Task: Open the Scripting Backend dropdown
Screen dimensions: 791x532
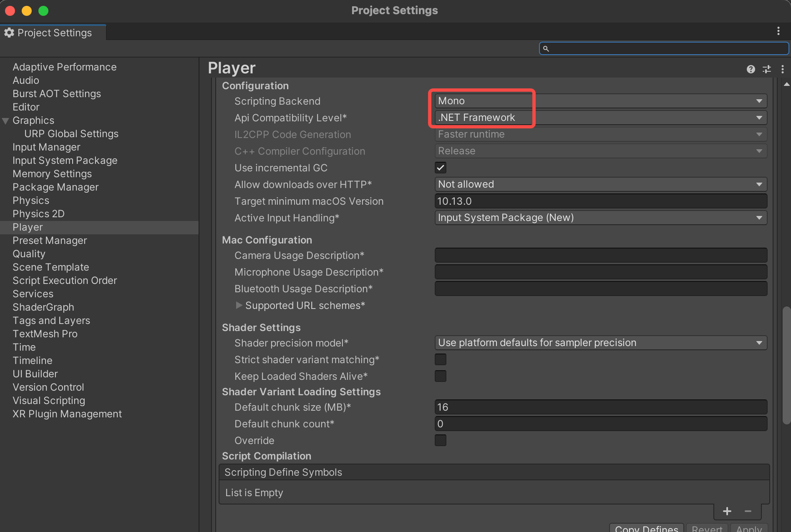Action: [601, 100]
